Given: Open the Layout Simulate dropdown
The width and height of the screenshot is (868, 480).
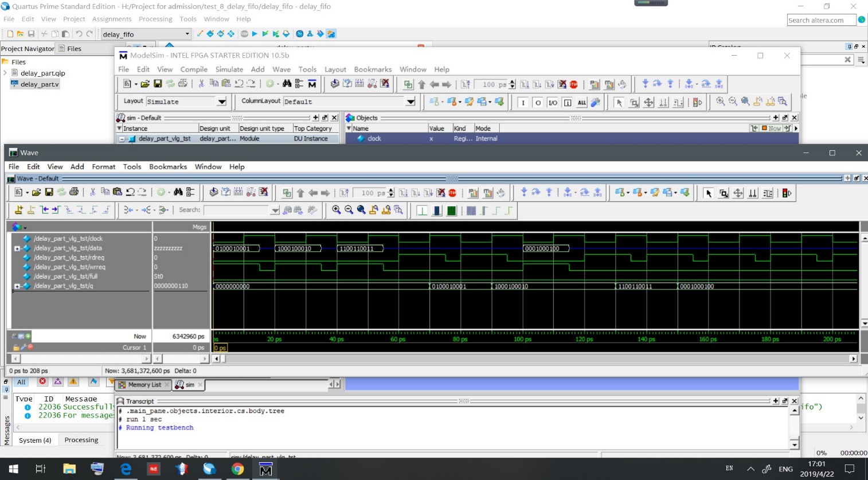Looking at the screenshot, I should [x=222, y=102].
